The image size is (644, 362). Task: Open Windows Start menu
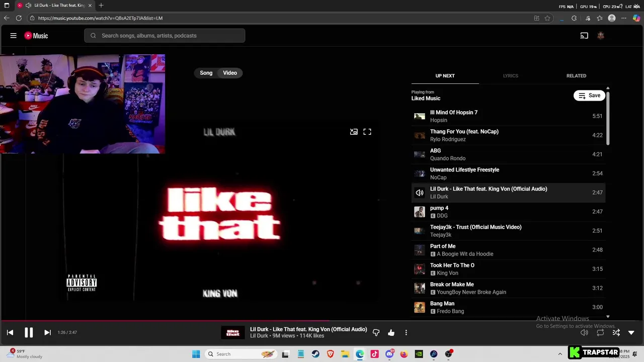[196, 354]
